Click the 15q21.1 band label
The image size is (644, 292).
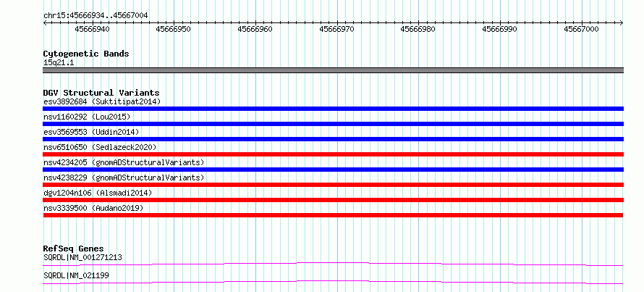pos(59,63)
